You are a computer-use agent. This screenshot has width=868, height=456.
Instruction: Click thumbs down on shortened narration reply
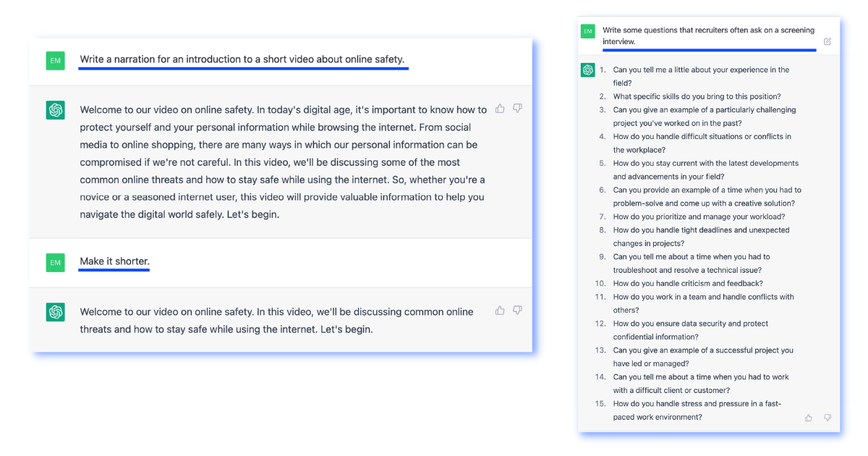[518, 311]
